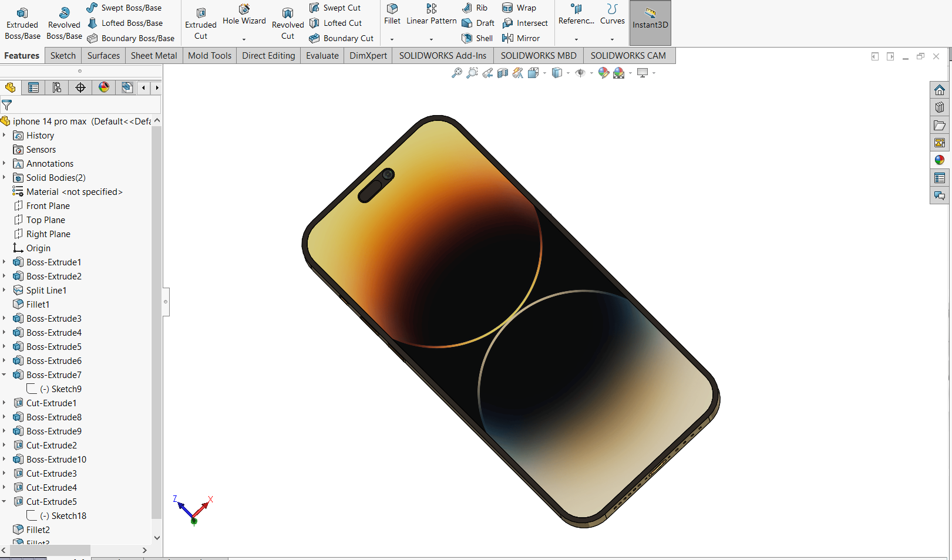Select the Fillet1 feature
The image size is (952, 560).
coord(32,305)
